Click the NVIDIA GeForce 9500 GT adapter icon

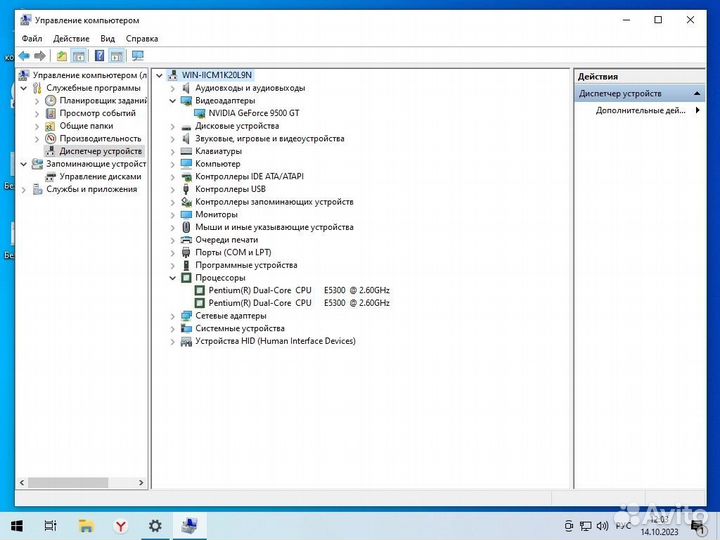click(200, 113)
